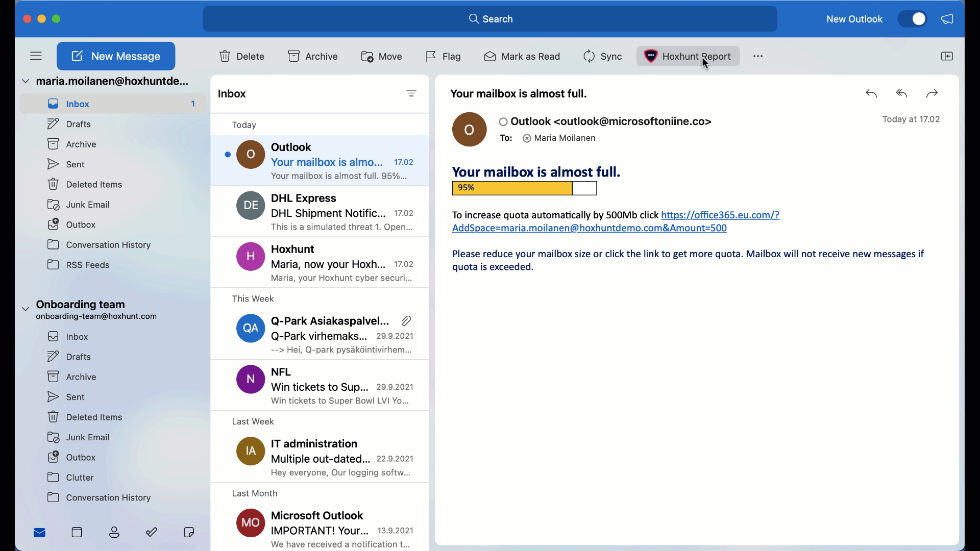Open Onboarding team Archive folder

113,377
